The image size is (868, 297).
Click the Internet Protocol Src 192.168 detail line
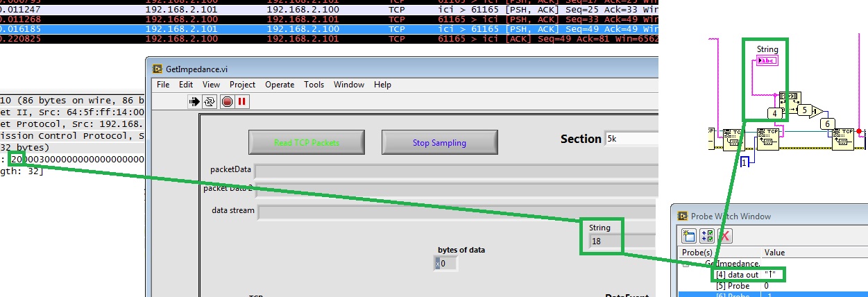click(72, 124)
